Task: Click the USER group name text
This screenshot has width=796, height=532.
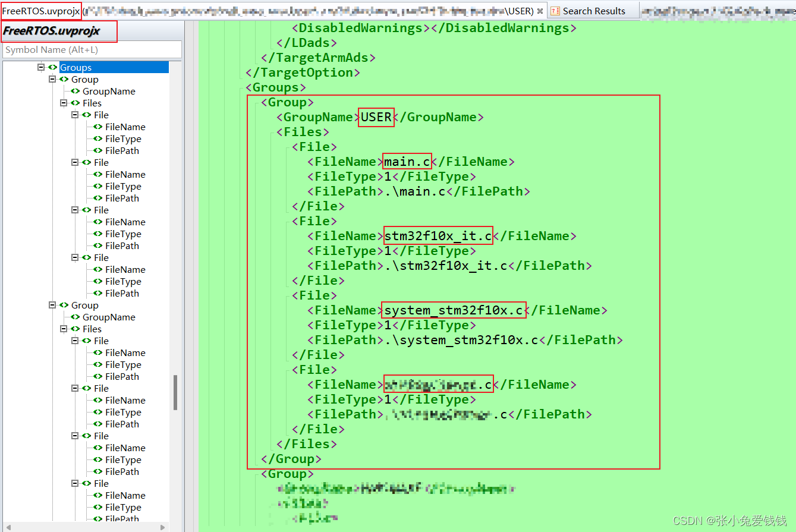Action: point(376,117)
